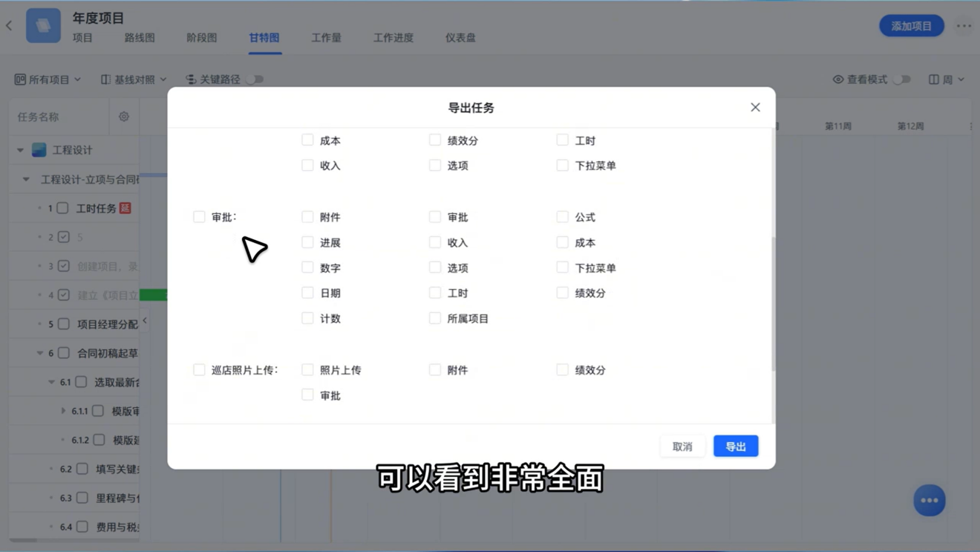Click the 关键路径 icon
The image size is (980, 552).
pyautogui.click(x=191, y=79)
